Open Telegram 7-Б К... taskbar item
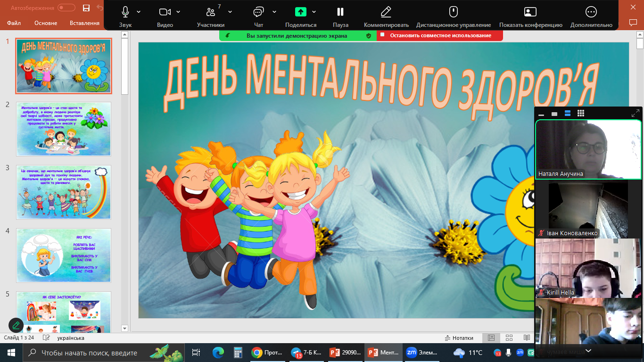Screen dimensions: 644x362 point(305,353)
